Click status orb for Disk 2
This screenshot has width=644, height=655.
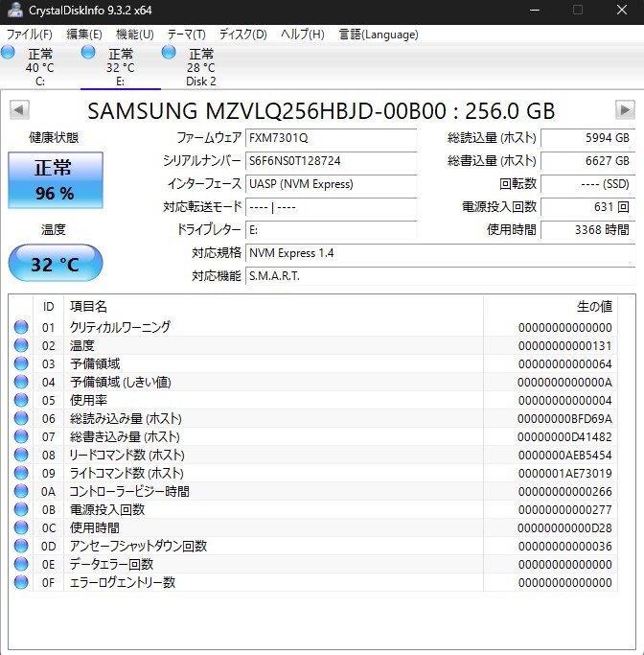169,52
